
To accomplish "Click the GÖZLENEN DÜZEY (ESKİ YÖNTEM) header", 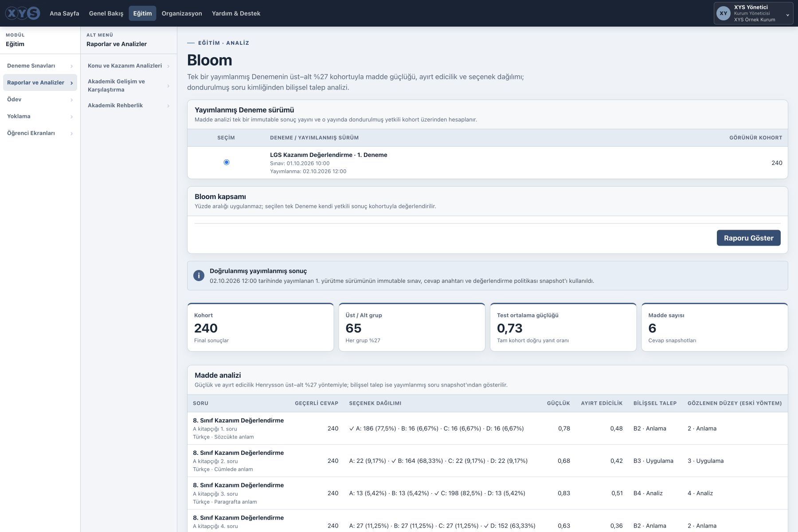I will point(735,403).
